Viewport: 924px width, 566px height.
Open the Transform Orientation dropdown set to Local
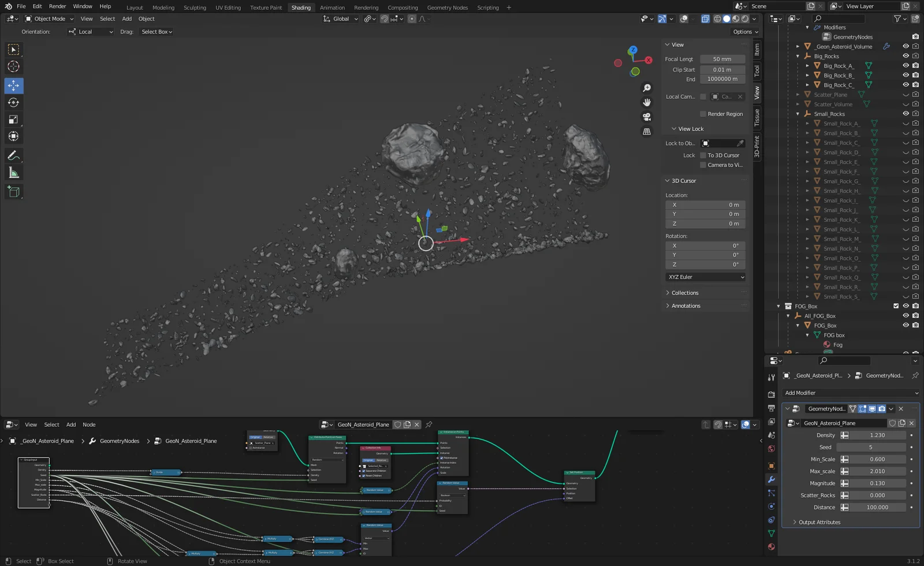tap(90, 31)
